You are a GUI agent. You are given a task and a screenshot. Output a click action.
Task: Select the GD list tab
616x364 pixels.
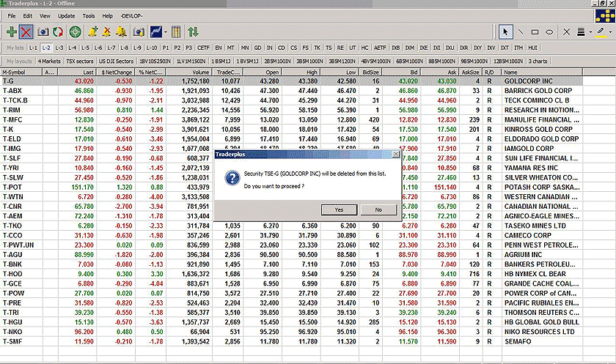pyautogui.click(x=257, y=48)
